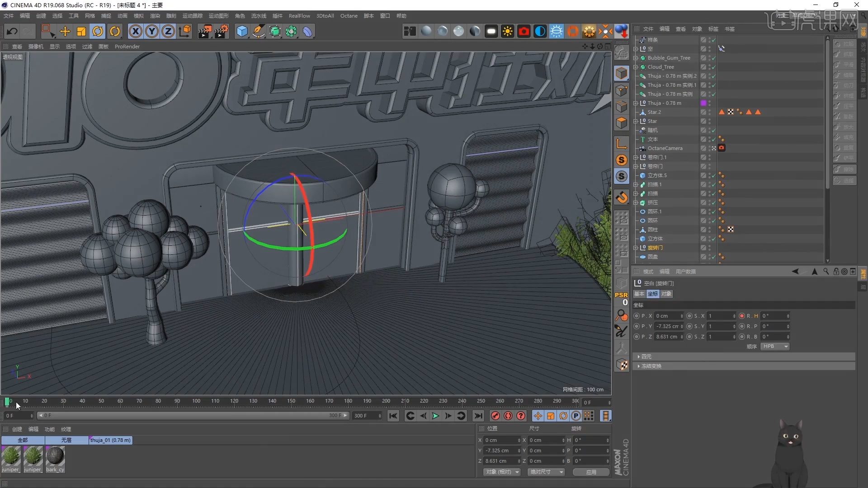Open the HPB order dropdown
Screen dimensions: 868x488
click(774, 346)
